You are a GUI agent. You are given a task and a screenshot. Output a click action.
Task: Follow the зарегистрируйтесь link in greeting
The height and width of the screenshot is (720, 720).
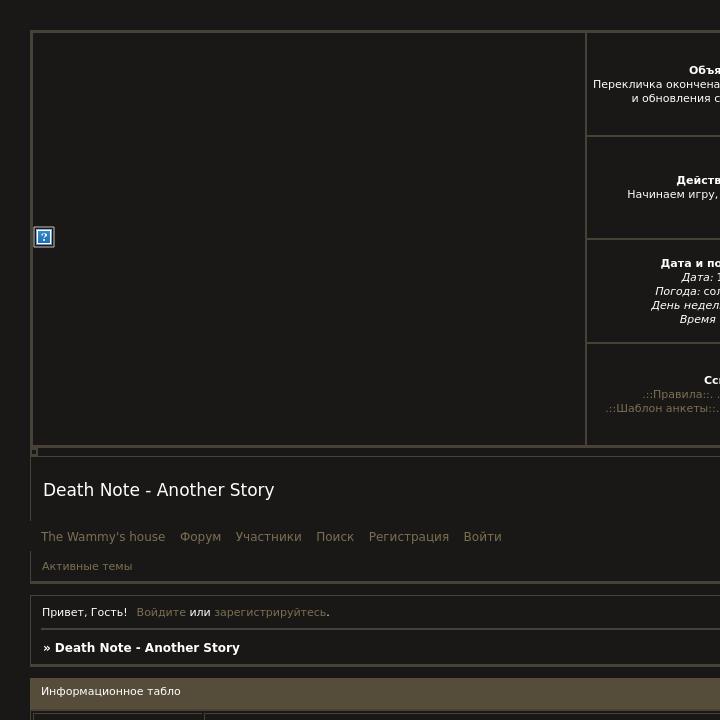270,612
